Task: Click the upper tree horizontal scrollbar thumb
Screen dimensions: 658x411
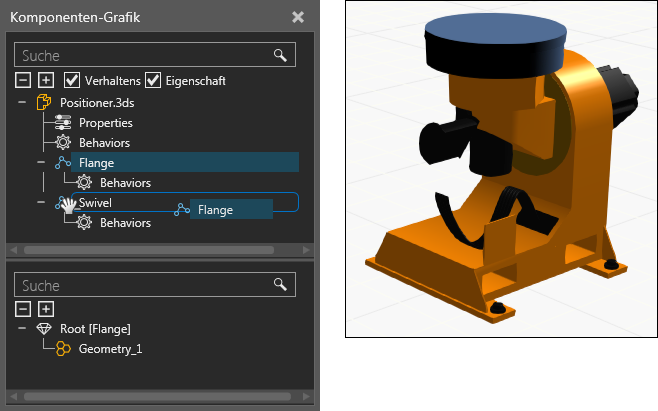Action: pos(149,250)
